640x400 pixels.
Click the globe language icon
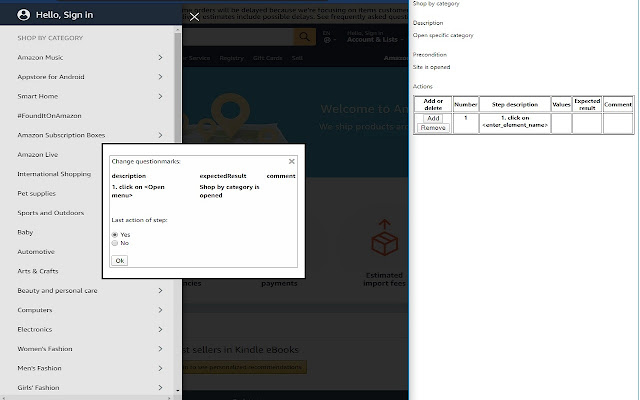(327, 40)
